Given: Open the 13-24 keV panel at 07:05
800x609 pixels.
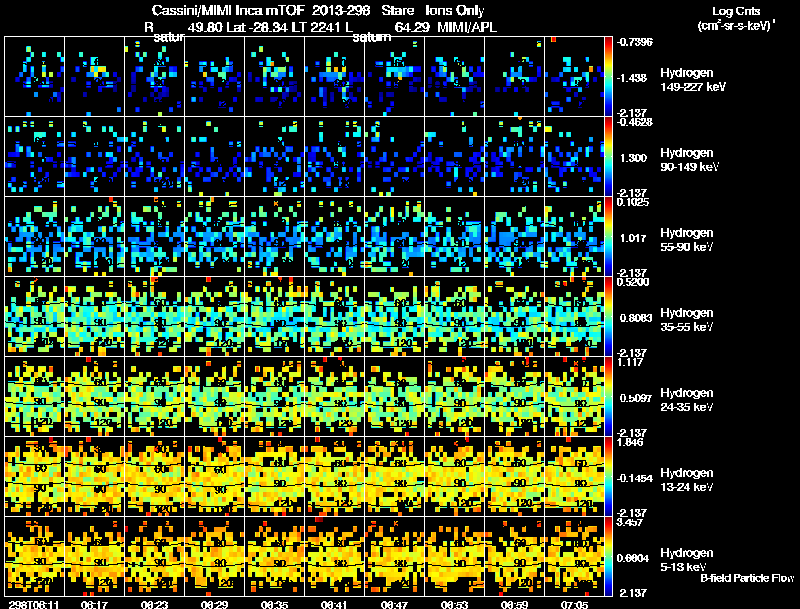Looking at the screenshot, I should click(x=574, y=477).
